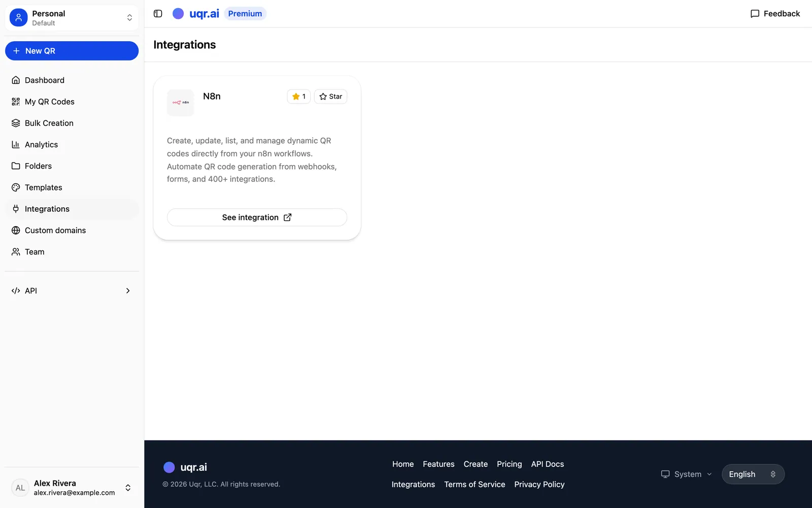Image resolution: width=812 pixels, height=508 pixels.
Task: Click the external link icon on See integration
Action: pyautogui.click(x=288, y=217)
